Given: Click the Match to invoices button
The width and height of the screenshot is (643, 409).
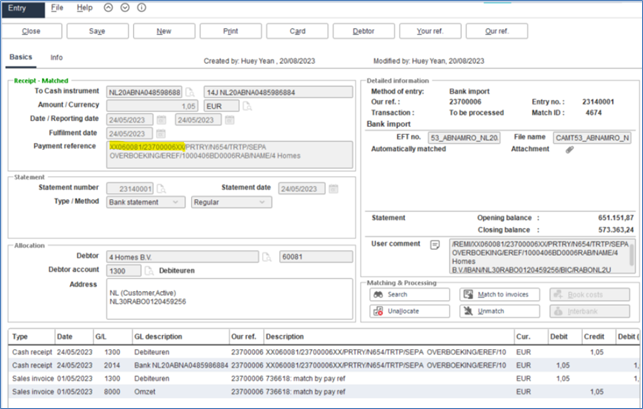Looking at the screenshot, I should (499, 294).
